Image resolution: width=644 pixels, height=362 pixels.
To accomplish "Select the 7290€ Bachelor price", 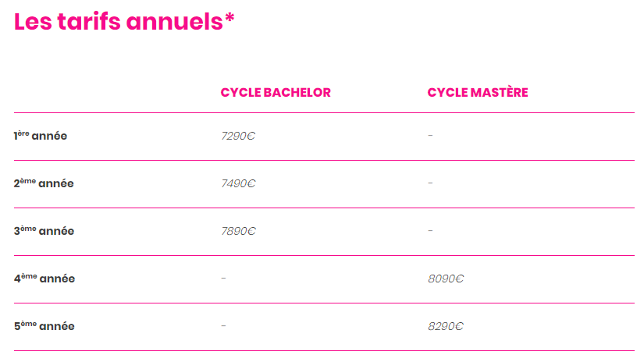I will [x=238, y=136].
